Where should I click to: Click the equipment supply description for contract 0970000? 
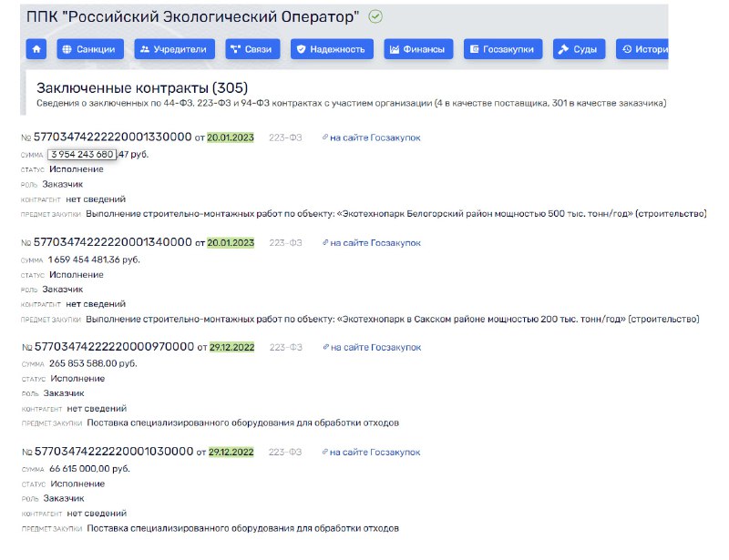(242, 423)
